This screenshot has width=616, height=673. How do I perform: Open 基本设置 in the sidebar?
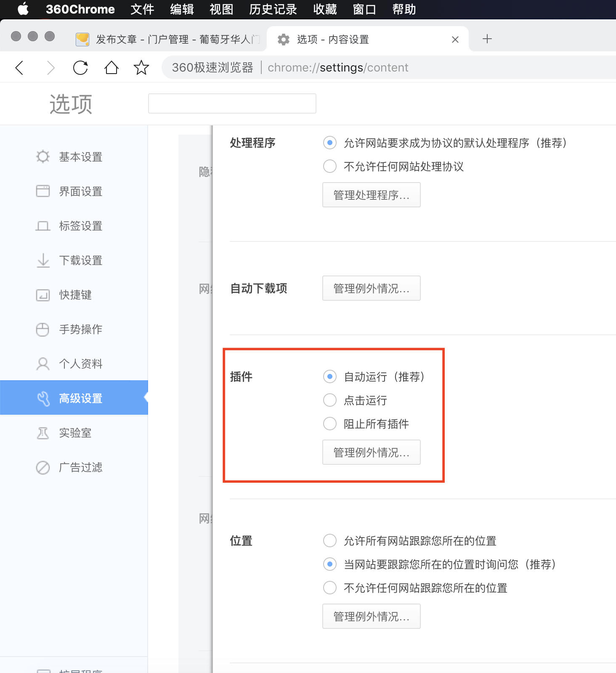pyautogui.click(x=80, y=157)
